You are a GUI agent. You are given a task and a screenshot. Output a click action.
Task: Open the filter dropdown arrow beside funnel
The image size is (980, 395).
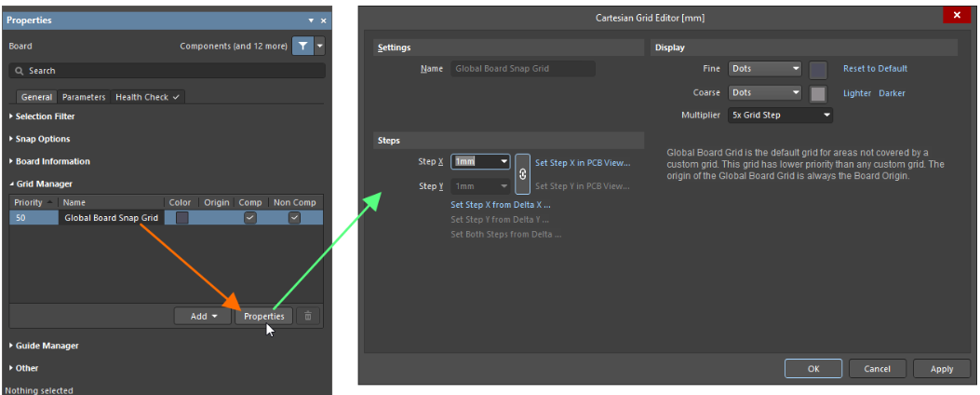pos(320,46)
